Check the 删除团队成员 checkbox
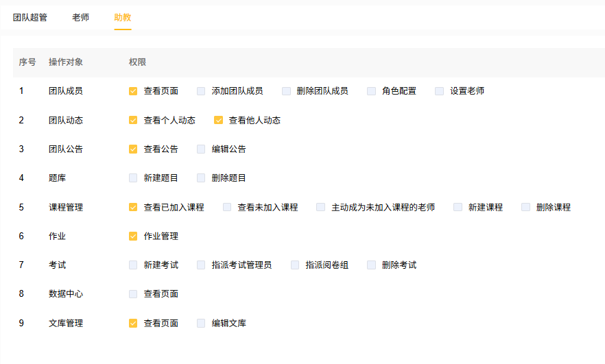This screenshot has height=364, width=605. (x=286, y=91)
